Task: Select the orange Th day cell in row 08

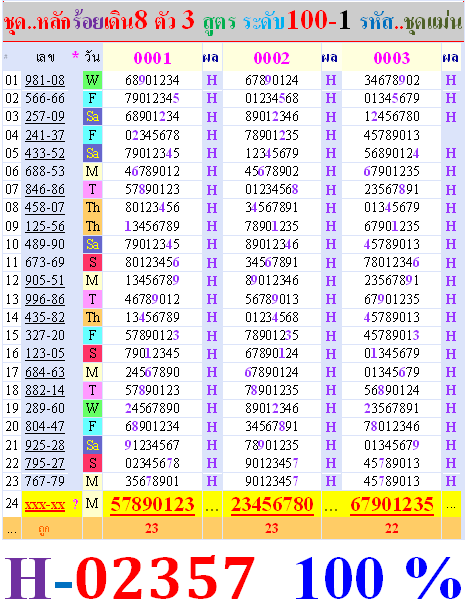Action: pyautogui.click(x=92, y=208)
